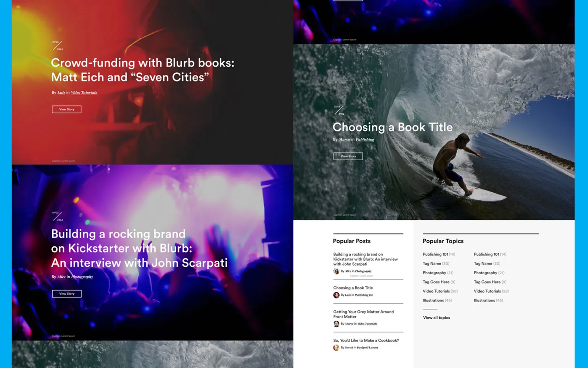Select Publishing 101 (14) topic in second column
The height and width of the screenshot is (368, 588).
click(490, 254)
